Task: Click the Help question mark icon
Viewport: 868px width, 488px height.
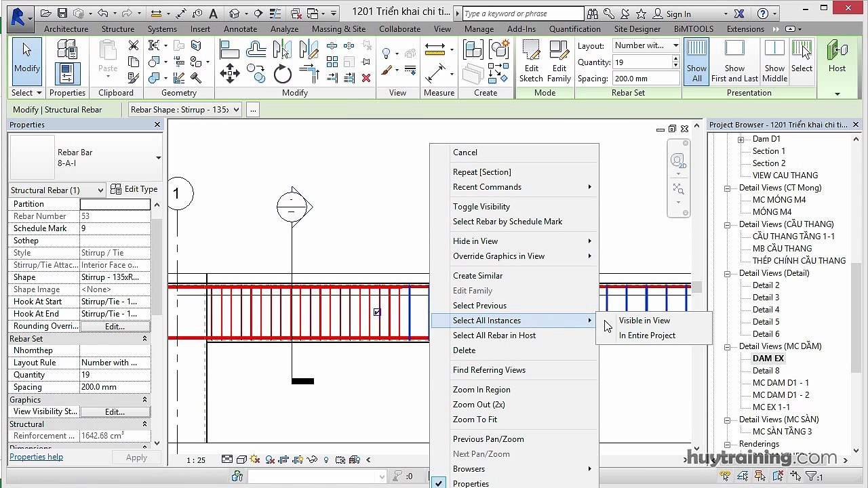Action: click(762, 14)
